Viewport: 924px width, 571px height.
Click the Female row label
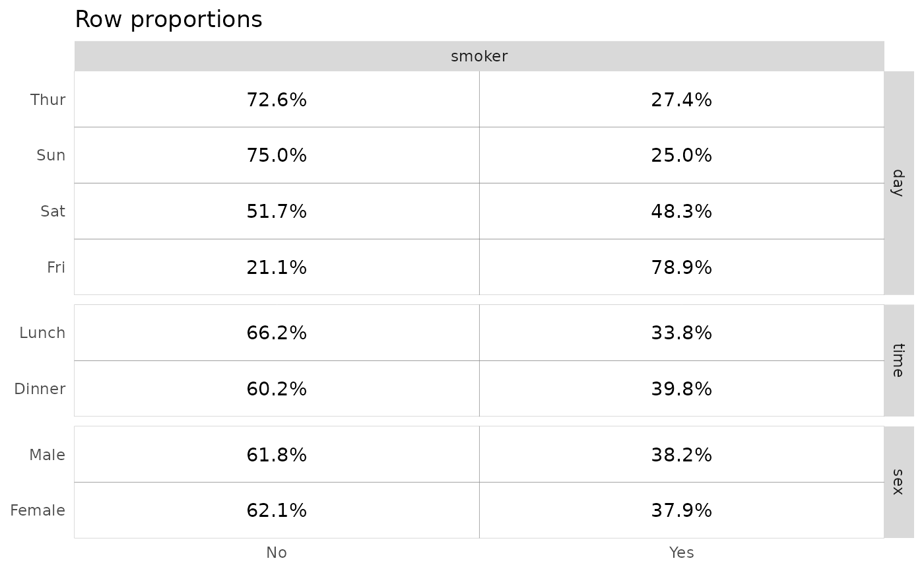pyautogui.click(x=38, y=510)
